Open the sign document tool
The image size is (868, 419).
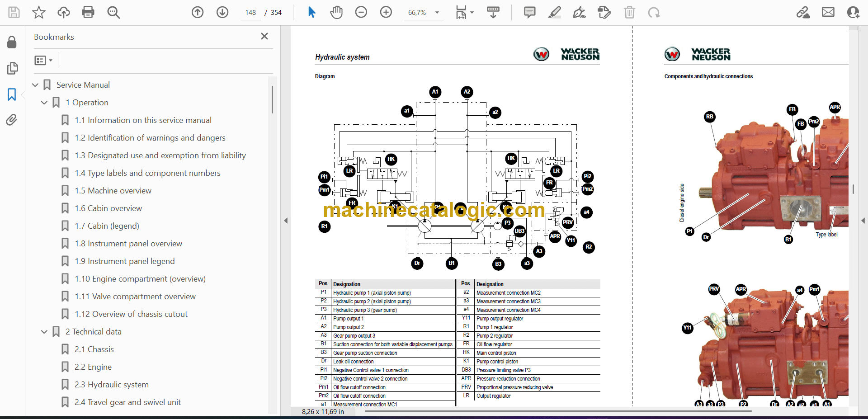click(580, 12)
